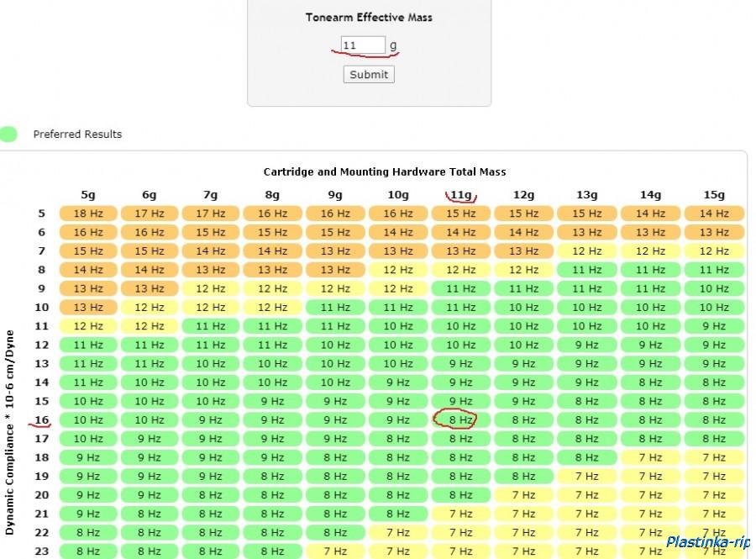Click the green Preferred Results legend swatch
This screenshot has width=756, height=559.
coord(8,134)
